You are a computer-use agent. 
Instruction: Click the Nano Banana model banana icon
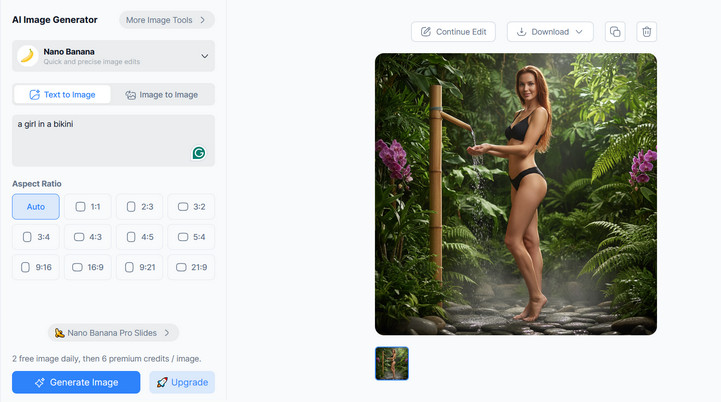(x=28, y=56)
